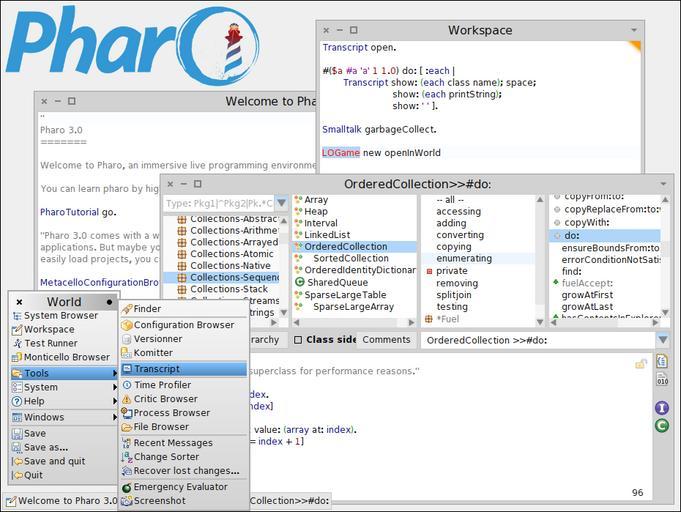
Task: Select the 'enumerating' protocol in list
Action: 463,259
